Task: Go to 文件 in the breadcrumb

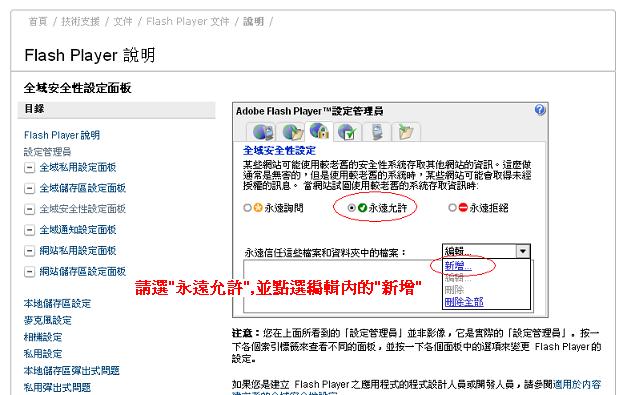Action: [123, 21]
